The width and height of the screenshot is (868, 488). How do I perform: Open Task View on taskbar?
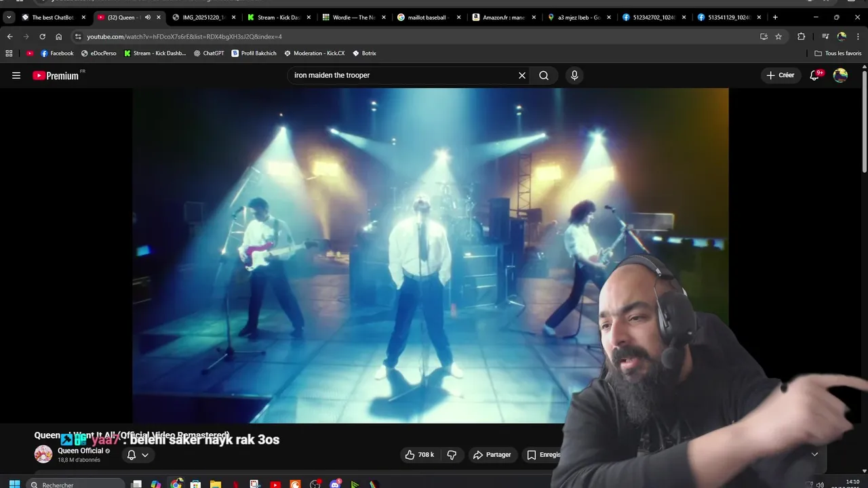(x=136, y=484)
